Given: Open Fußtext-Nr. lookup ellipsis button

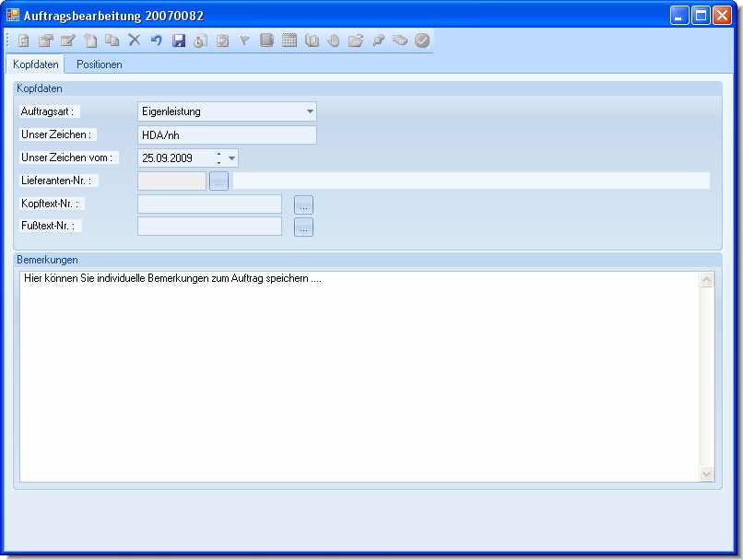Looking at the screenshot, I should click(303, 227).
